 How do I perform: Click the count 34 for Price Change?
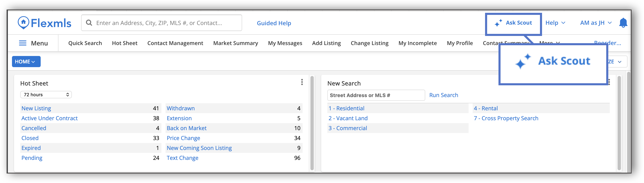297,138
